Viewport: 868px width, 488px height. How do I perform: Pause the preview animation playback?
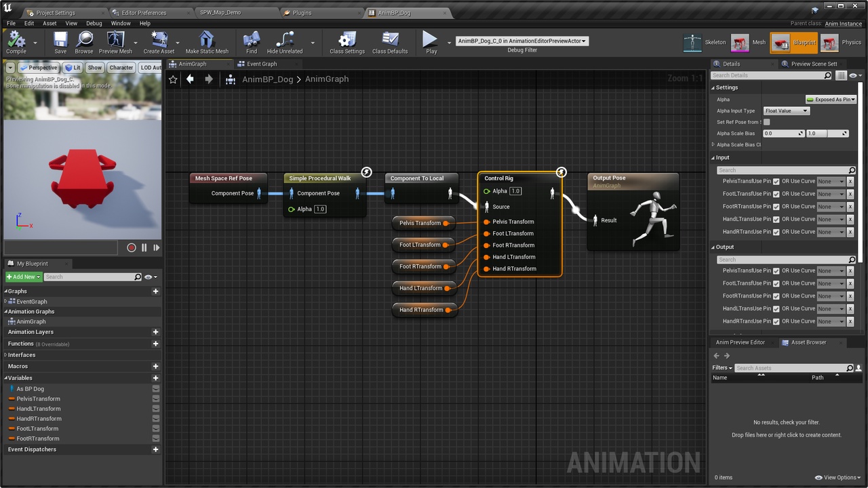144,247
